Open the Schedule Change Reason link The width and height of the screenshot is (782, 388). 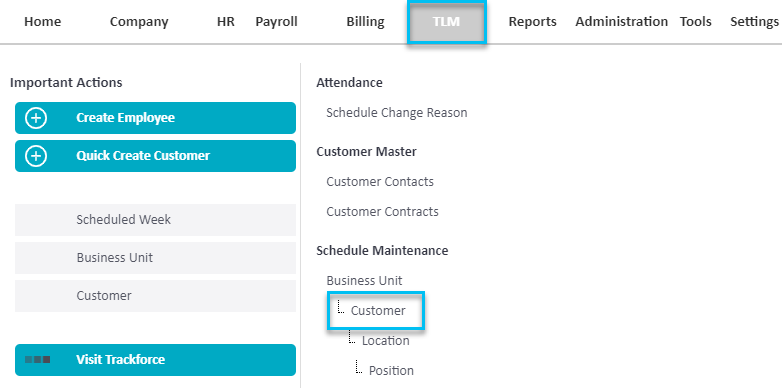396,113
